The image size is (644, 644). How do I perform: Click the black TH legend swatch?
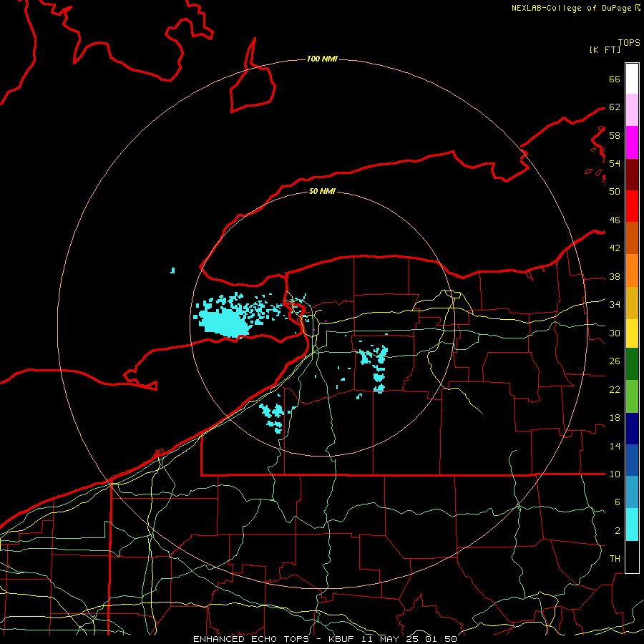(x=632, y=557)
